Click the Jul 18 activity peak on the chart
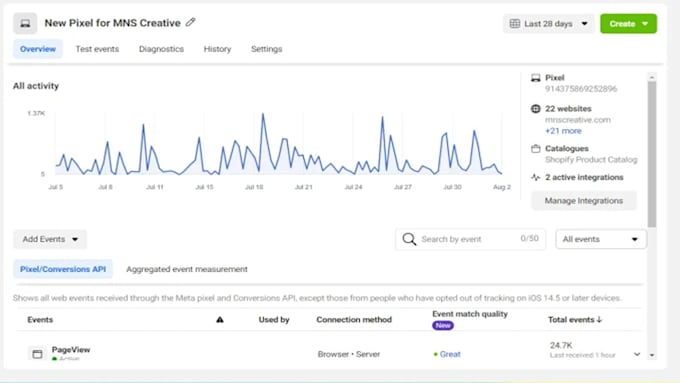Image resolution: width=680 pixels, height=383 pixels. [x=262, y=115]
